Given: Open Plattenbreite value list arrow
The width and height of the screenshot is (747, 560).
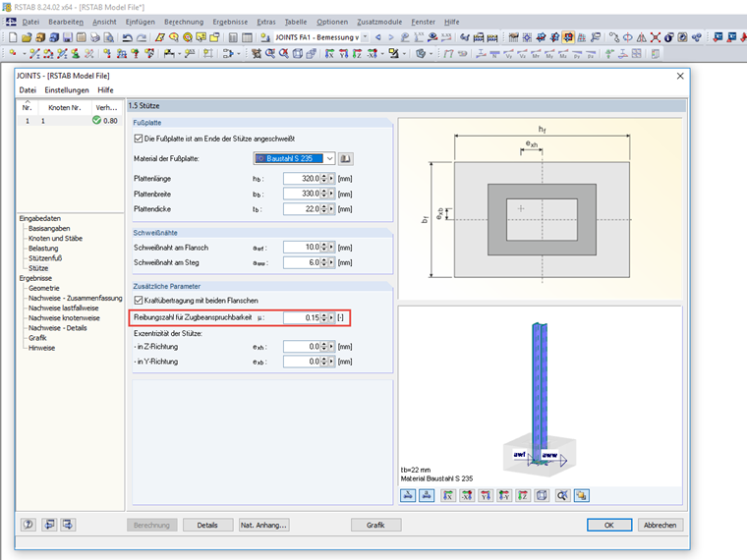Looking at the screenshot, I should click(331, 194).
